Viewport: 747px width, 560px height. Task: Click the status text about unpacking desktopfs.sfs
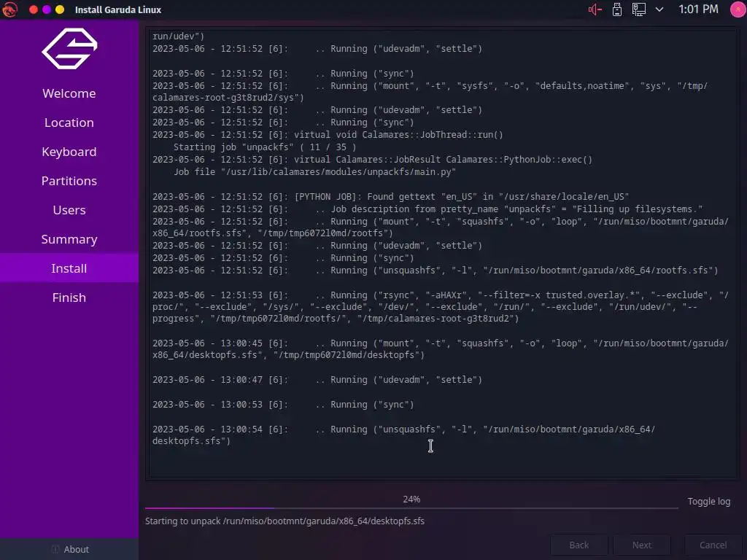click(285, 521)
